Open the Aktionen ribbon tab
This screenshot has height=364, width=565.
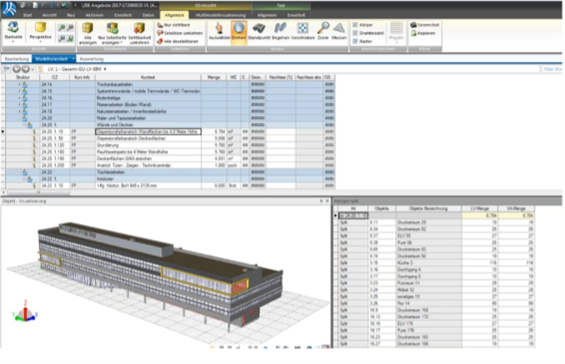(94, 15)
